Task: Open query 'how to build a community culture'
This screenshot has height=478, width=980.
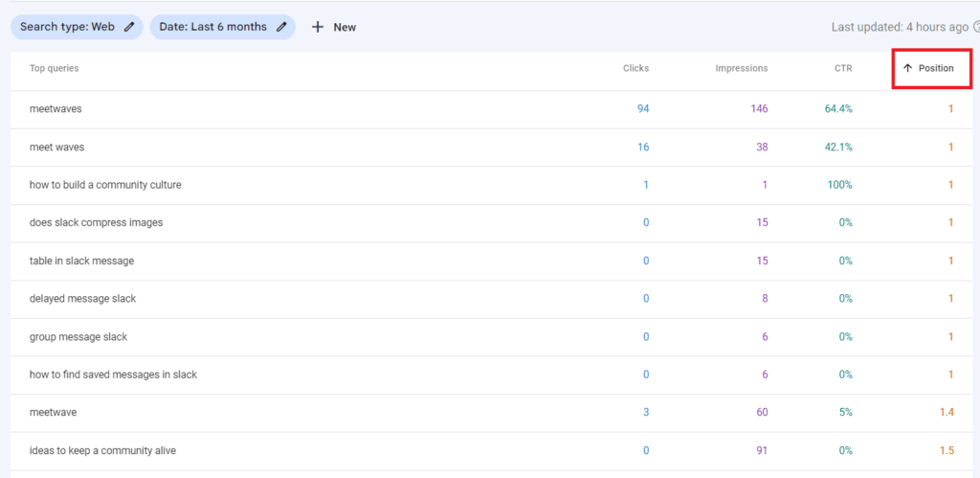Action: 105,185
